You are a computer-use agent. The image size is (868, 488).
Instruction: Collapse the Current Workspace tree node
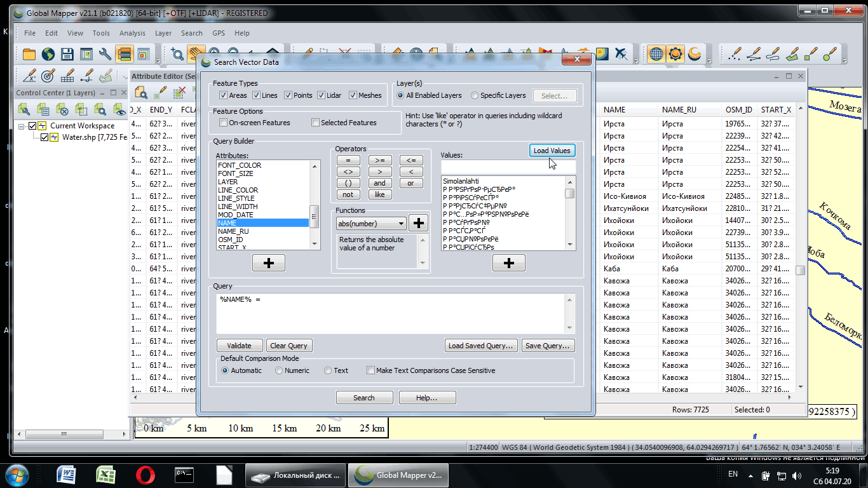21,126
